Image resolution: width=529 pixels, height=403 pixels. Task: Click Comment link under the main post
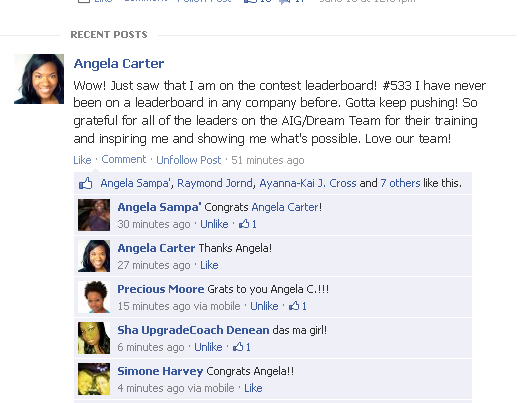coord(124,160)
